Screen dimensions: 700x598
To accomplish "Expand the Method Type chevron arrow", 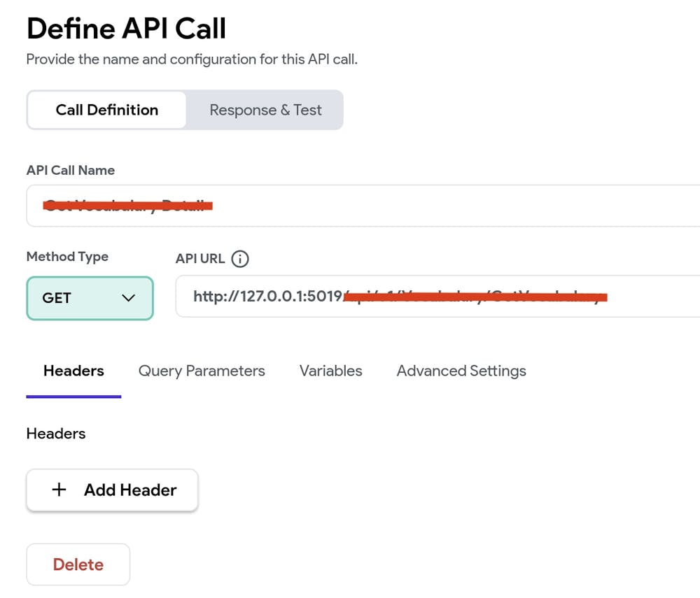I will (128, 298).
